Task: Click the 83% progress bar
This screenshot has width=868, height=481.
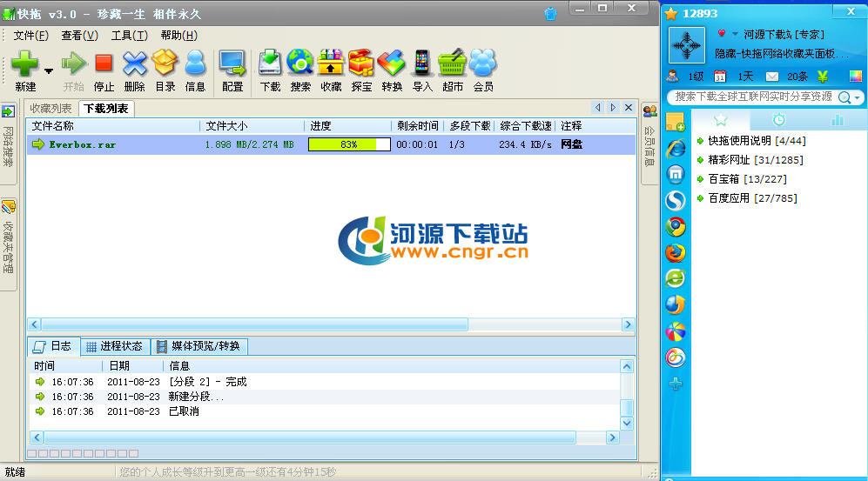Action: point(349,144)
